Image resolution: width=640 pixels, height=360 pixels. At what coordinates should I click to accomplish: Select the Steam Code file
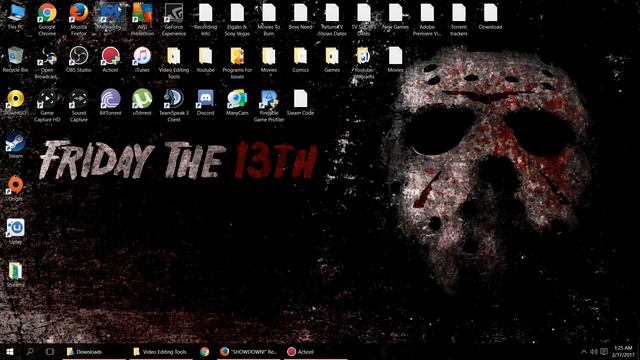click(x=300, y=102)
